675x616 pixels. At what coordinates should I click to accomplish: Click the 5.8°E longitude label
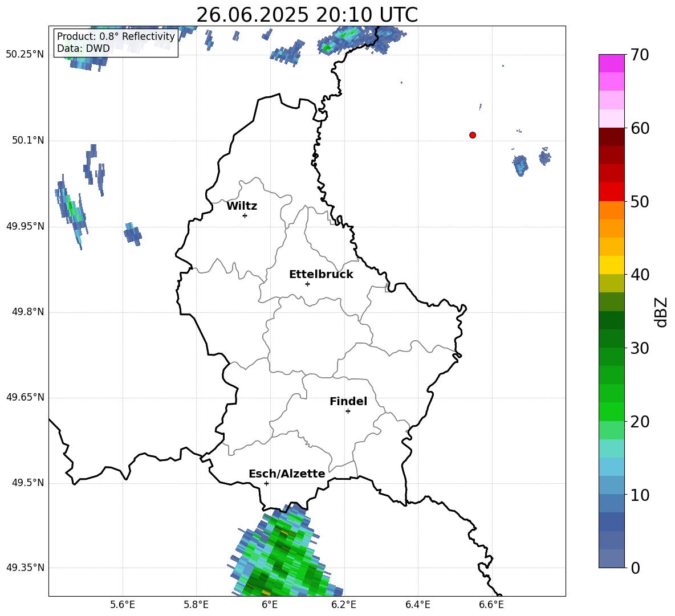[x=196, y=605]
